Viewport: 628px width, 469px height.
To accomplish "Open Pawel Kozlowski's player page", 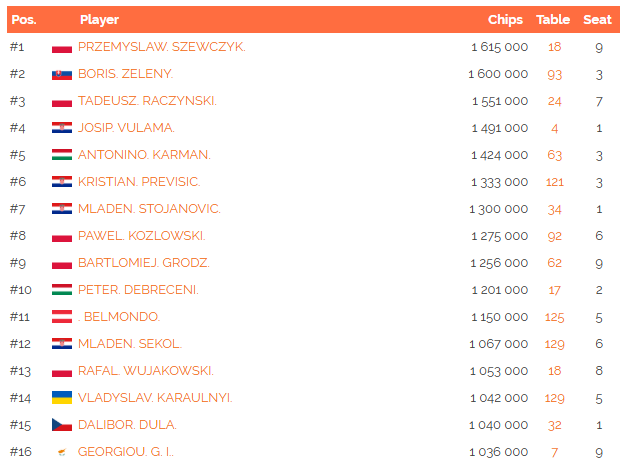I will pos(141,236).
